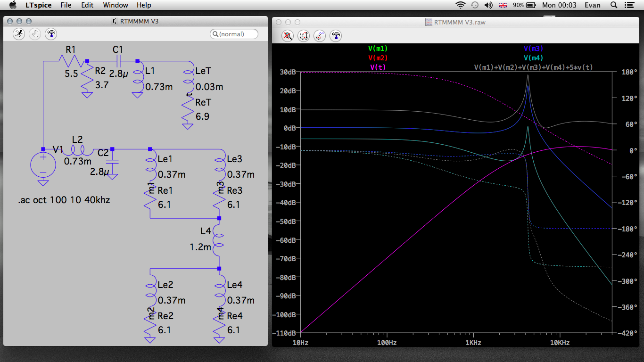644x362 pixels.
Task: Click the autorange axes icon in the plot window
Action: 304,36
